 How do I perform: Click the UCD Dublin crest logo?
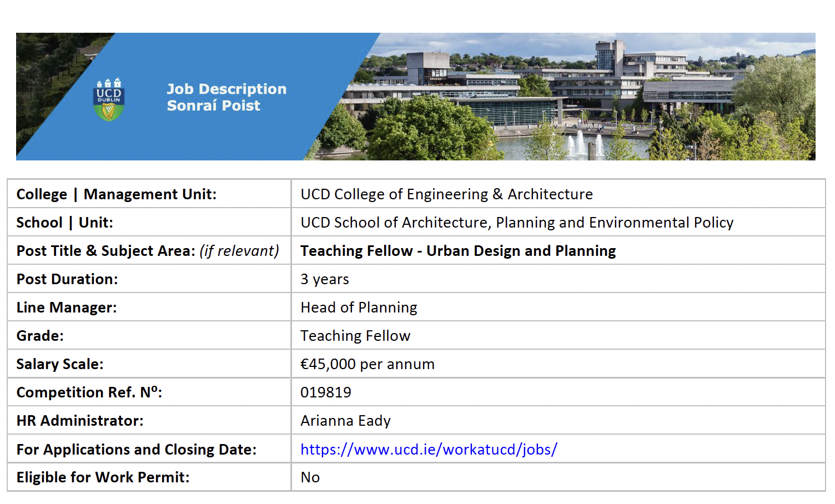coord(109,99)
